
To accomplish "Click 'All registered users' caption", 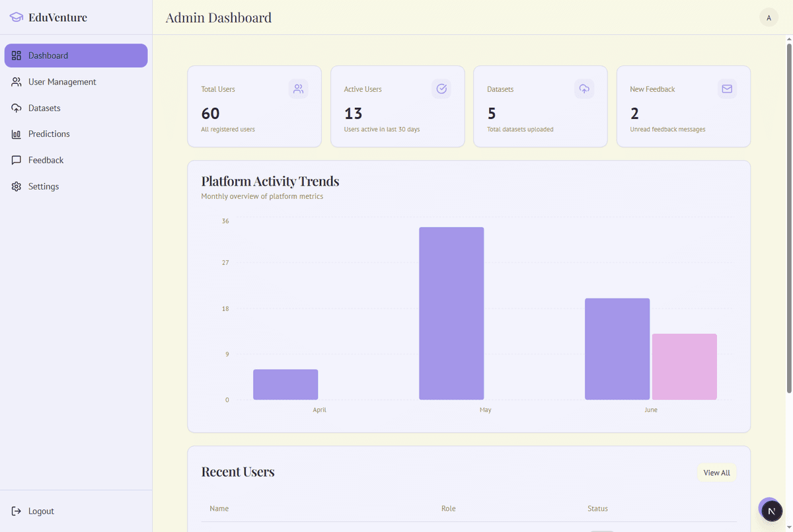I will (228, 130).
